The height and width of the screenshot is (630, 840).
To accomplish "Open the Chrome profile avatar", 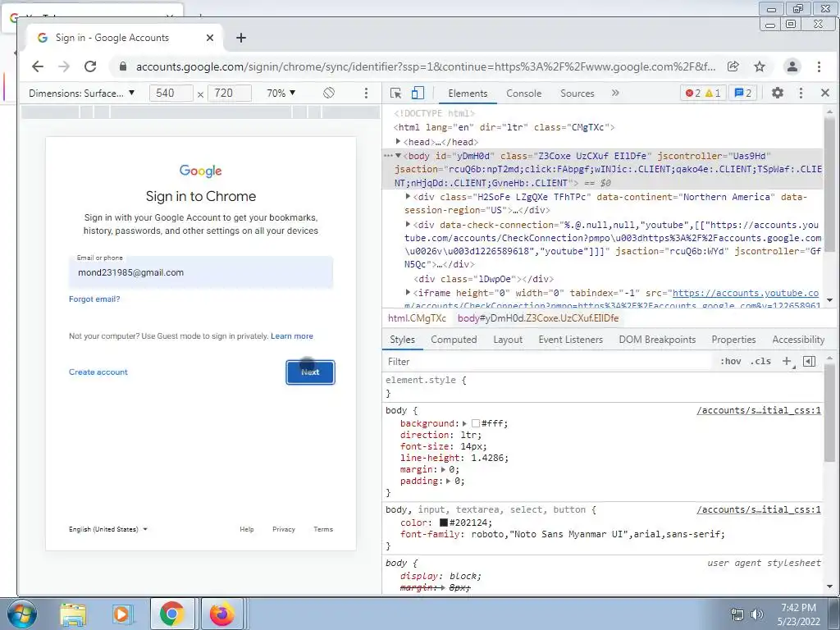I will click(792, 66).
